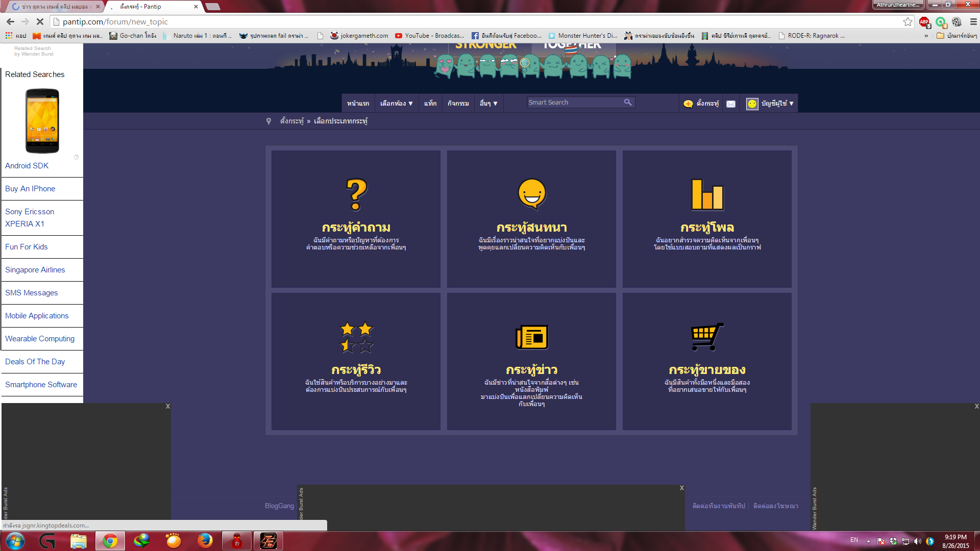The image size is (980, 551).
Task: Pick the shopping cart marketplace icon
Action: pyautogui.click(x=707, y=337)
